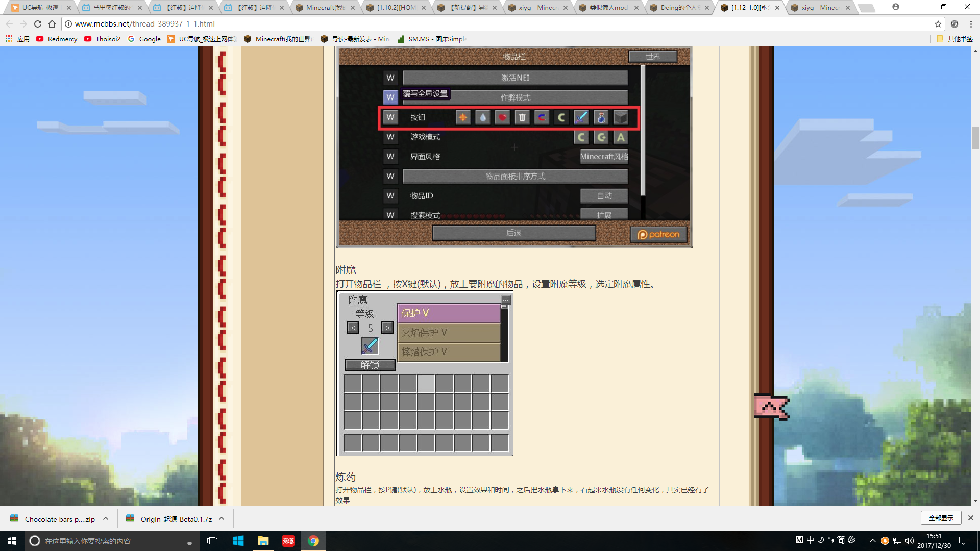Click the Windows Start button
Screen dimensions: 980x551
coord(12,541)
